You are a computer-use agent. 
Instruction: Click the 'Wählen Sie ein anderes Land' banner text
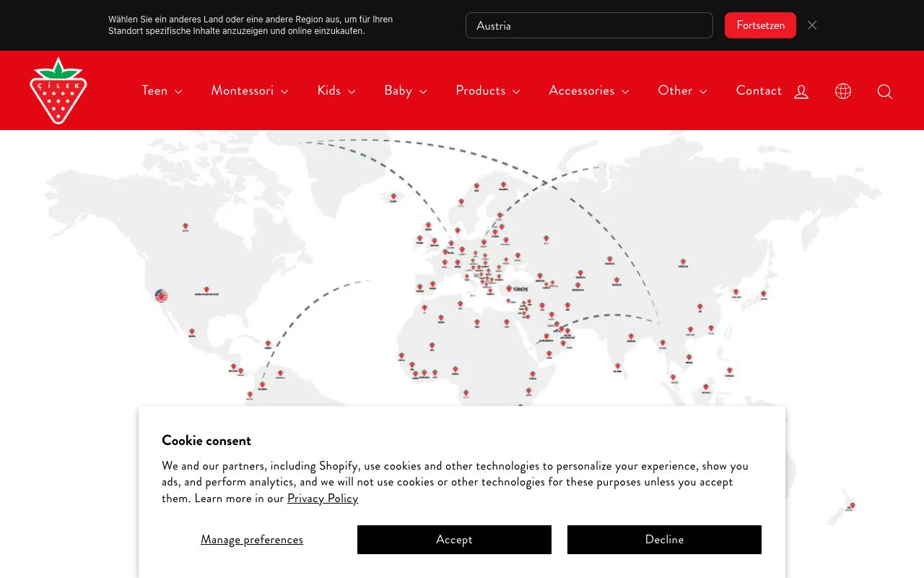pos(250,25)
